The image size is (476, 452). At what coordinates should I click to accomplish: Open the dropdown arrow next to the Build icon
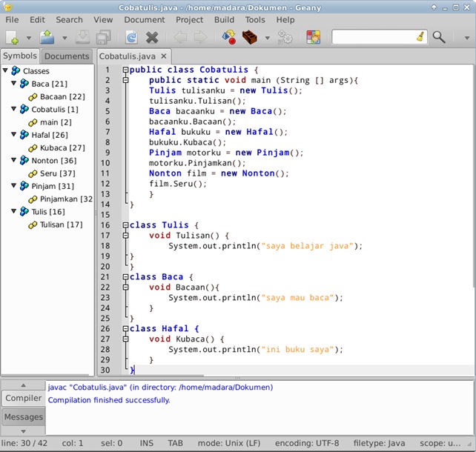pyautogui.click(x=267, y=38)
